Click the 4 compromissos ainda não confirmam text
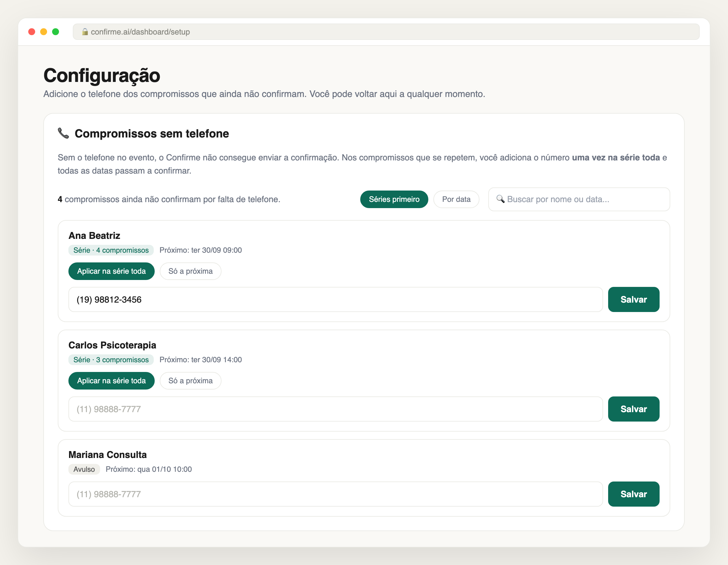 point(169,199)
